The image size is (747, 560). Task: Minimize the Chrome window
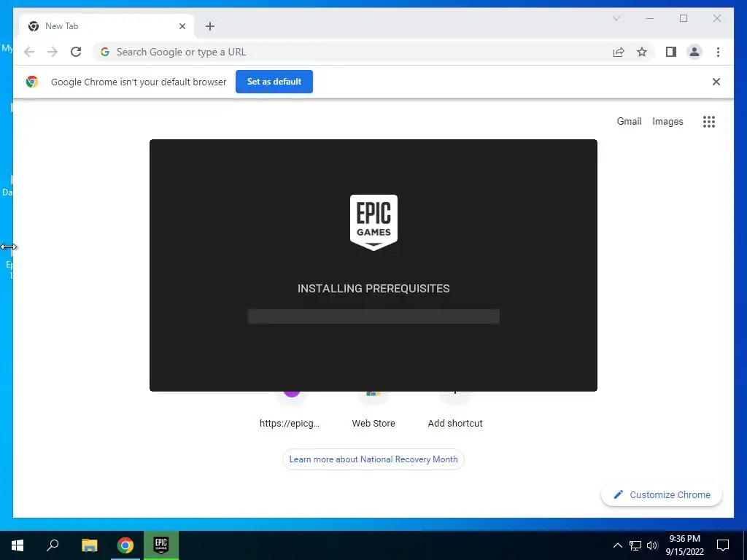(x=650, y=18)
